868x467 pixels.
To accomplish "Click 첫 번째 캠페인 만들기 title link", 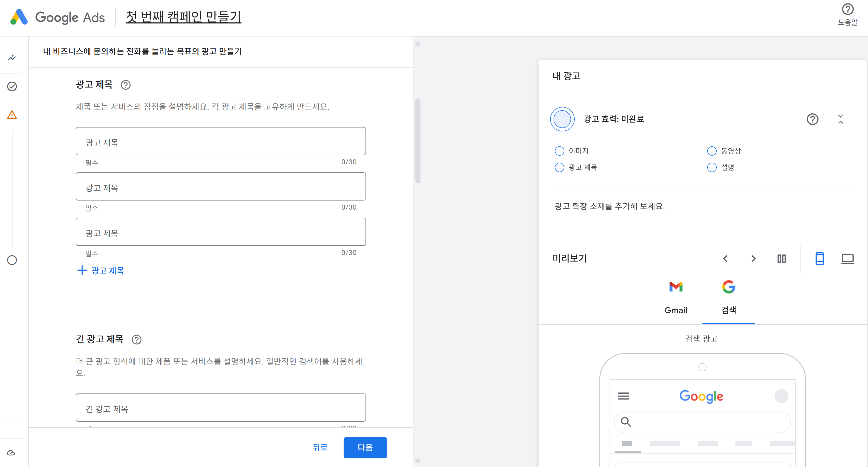I will tap(183, 17).
